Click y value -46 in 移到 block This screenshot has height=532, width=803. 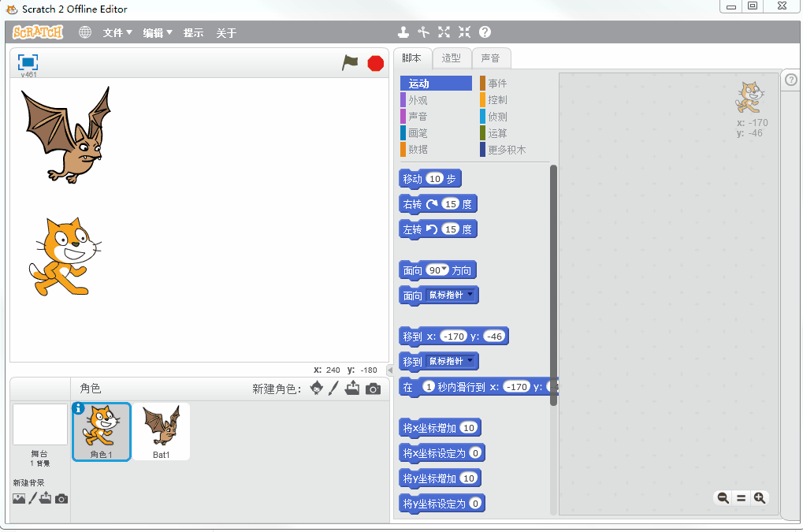pos(494,337)
